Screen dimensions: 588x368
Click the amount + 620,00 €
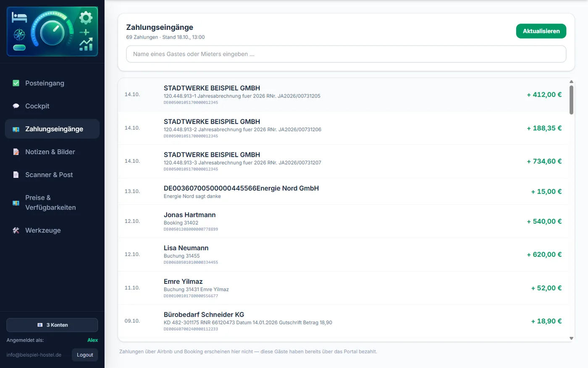pyautogui.click(x=544, y=254)
